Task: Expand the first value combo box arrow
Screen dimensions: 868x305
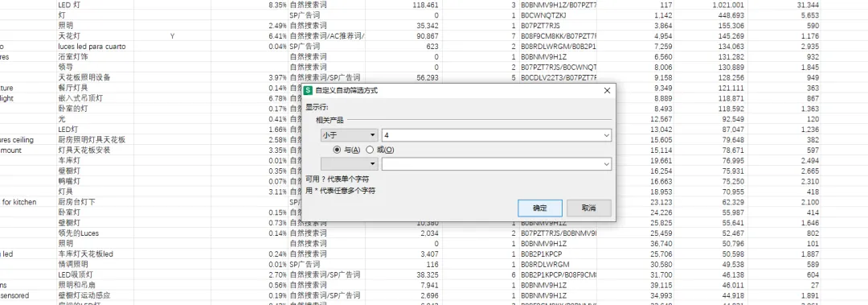Action: coord(607,135)
